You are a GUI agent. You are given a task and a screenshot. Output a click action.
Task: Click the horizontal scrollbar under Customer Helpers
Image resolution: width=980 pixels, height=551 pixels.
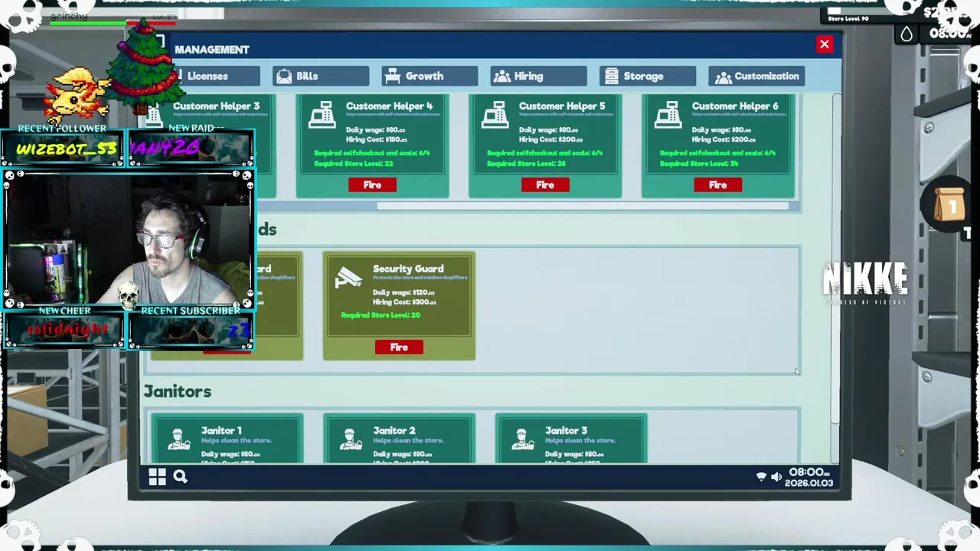pyautogui.click(x=582, y=205)
